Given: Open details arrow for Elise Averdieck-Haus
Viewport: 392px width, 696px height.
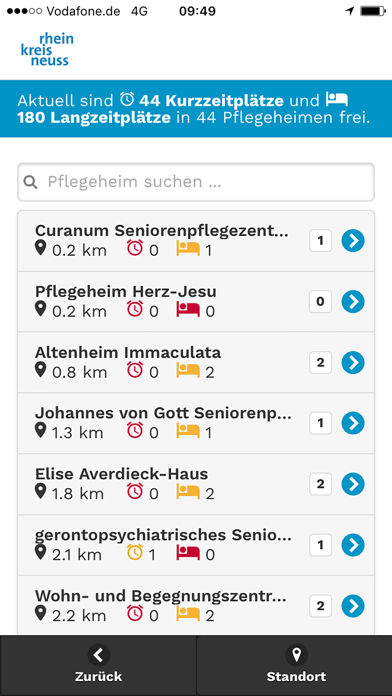Looking at the screenshot, I should [353, 484].
